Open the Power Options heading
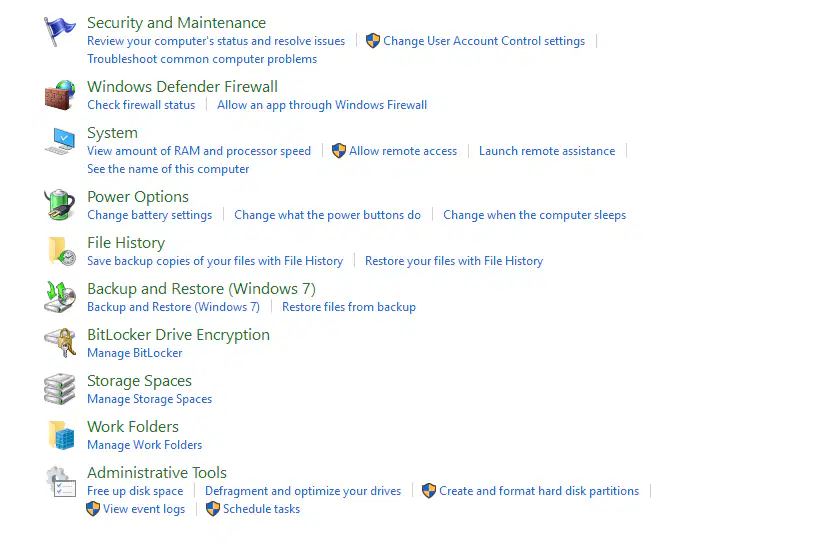Viewport: 830px width, 542px height. pos(138,197)
